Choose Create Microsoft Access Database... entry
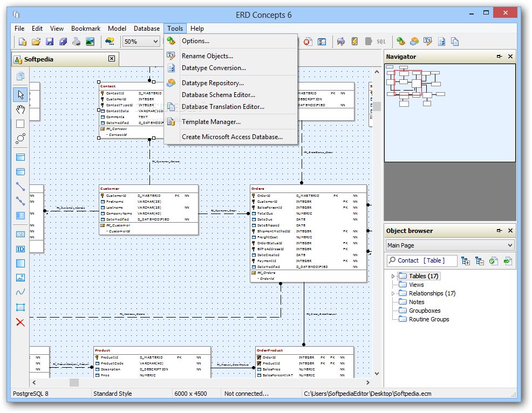This screenshot has height=413, width=532. point(231,137)
